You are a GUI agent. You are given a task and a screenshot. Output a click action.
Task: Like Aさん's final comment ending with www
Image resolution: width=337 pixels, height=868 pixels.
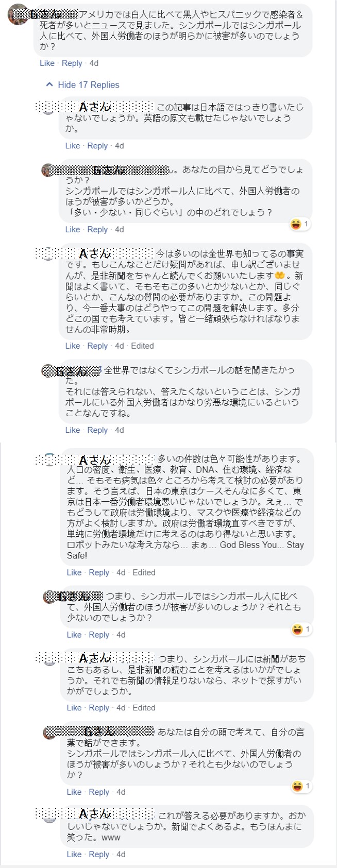[74, 854]
